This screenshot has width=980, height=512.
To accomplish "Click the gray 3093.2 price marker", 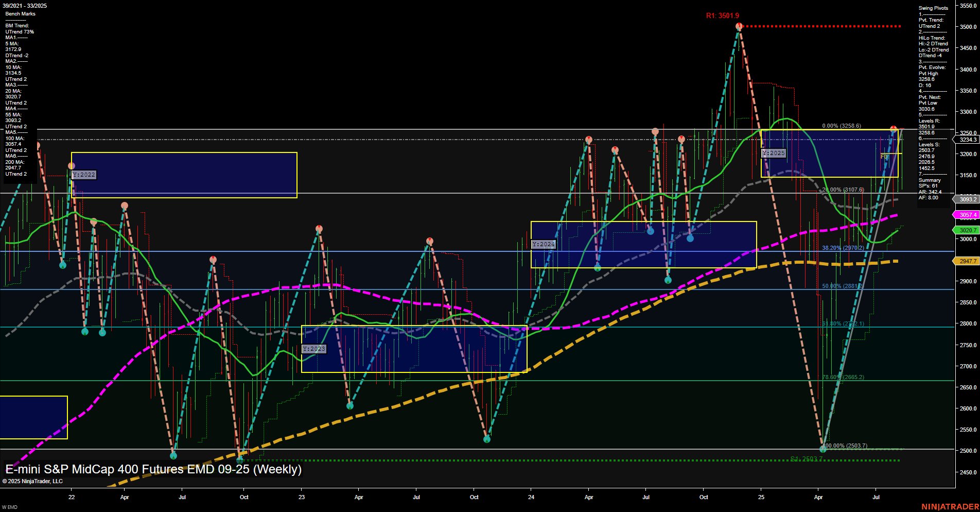I will pyautogui.click(x=967, y=198).
